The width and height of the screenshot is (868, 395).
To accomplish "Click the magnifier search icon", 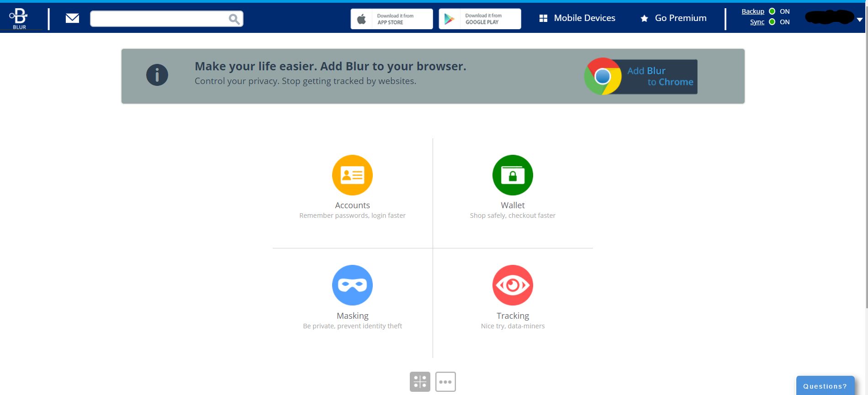I will [x=234, y=19].
